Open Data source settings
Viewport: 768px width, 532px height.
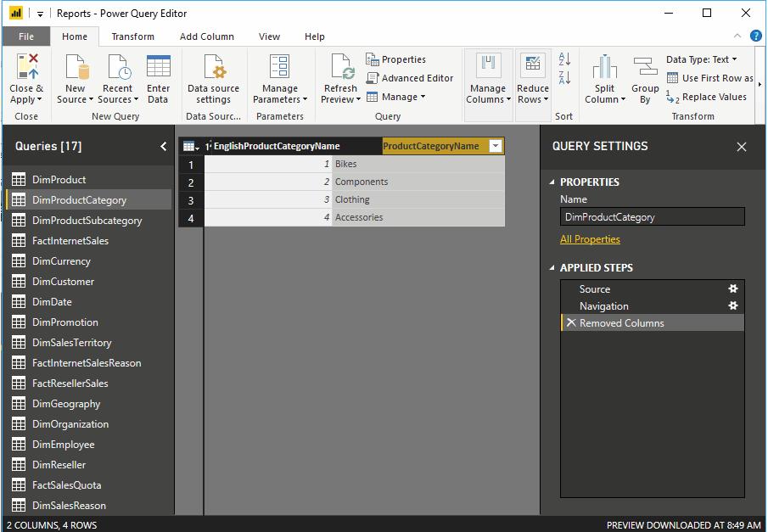click(213, 67)
